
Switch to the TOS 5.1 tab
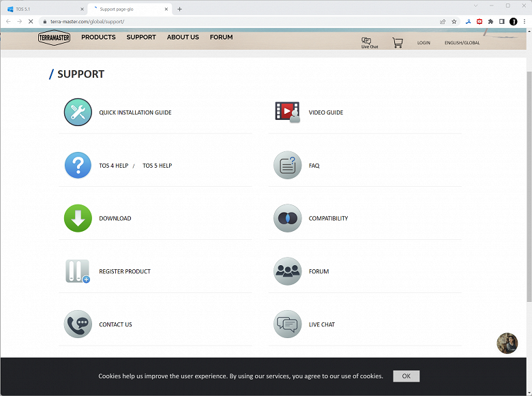coord(44,9)
